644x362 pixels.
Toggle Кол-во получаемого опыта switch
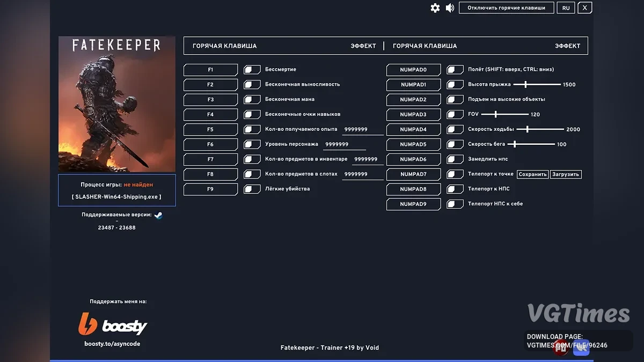[252, 130]
